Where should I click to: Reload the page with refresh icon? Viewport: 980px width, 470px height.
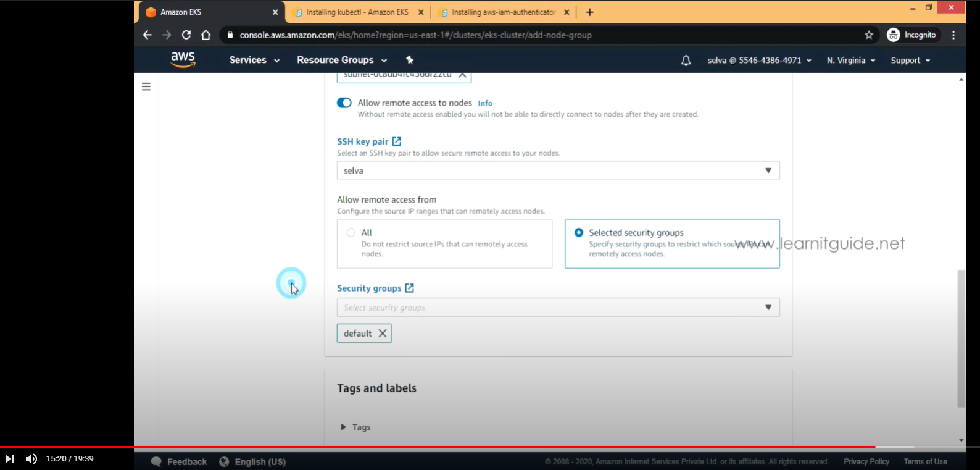186,35
